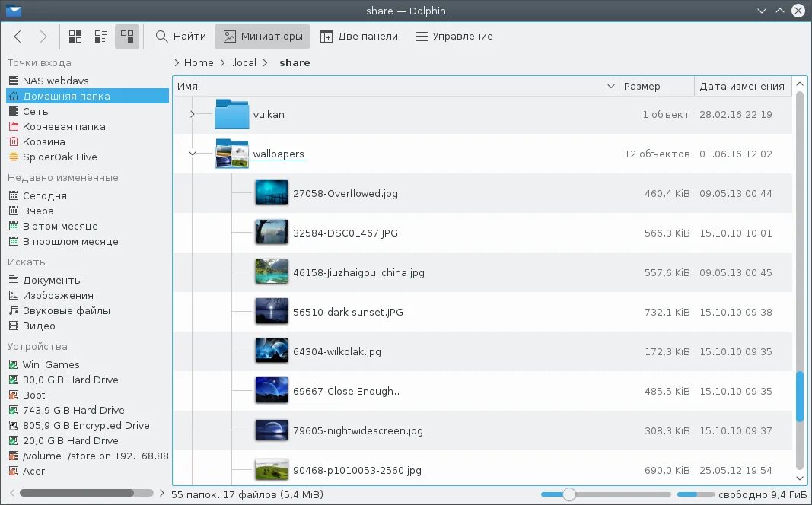Toggle Две панели split view
Viewport: 812px width, 505px height.
359,37
